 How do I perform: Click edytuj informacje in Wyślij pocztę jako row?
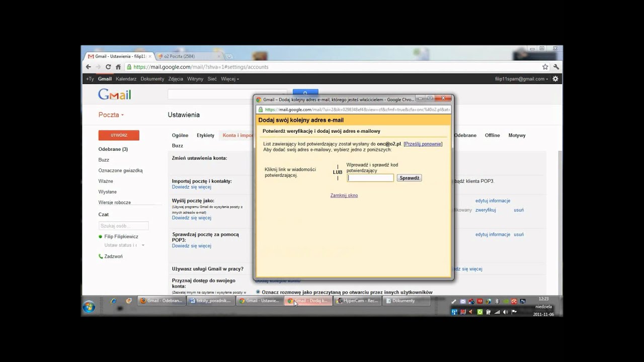tap(493, 201)
